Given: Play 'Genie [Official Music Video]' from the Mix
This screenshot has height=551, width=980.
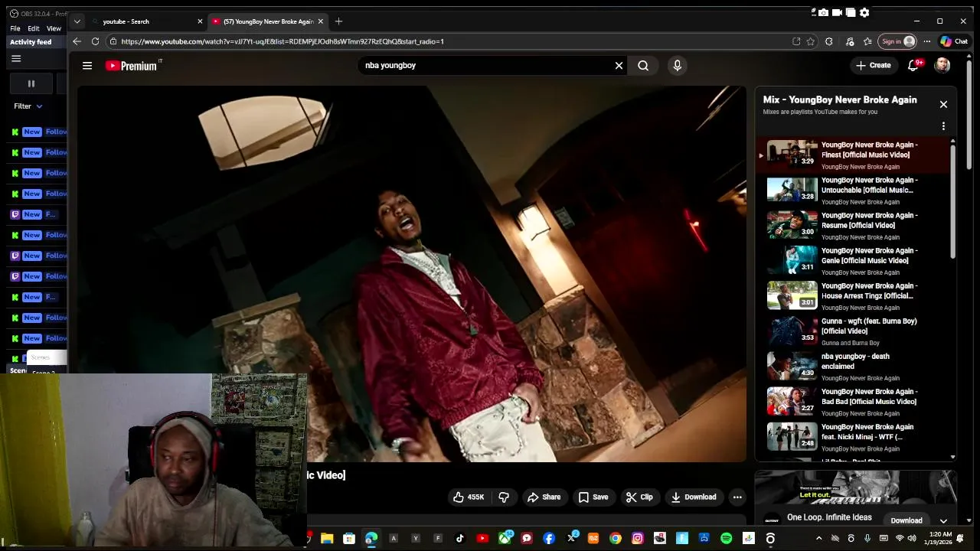Looking at the screenshot, I should pyautogui.click(x=854, y=260).
